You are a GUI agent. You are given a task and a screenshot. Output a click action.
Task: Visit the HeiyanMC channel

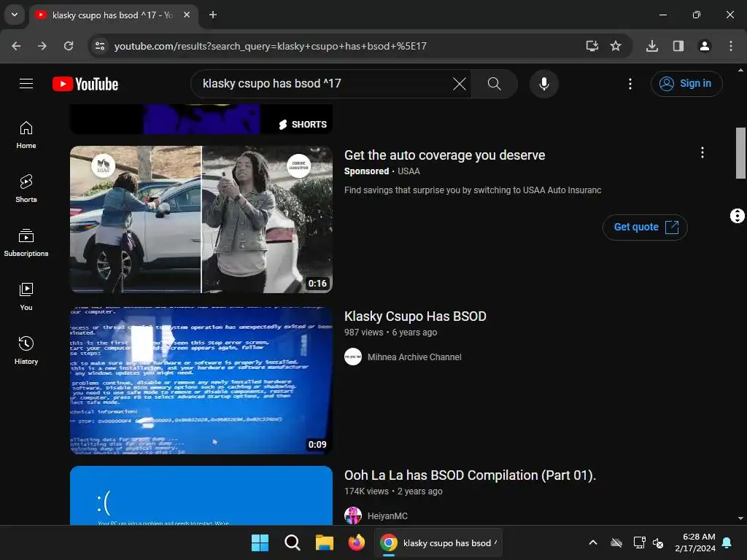(x=387, y=516)
